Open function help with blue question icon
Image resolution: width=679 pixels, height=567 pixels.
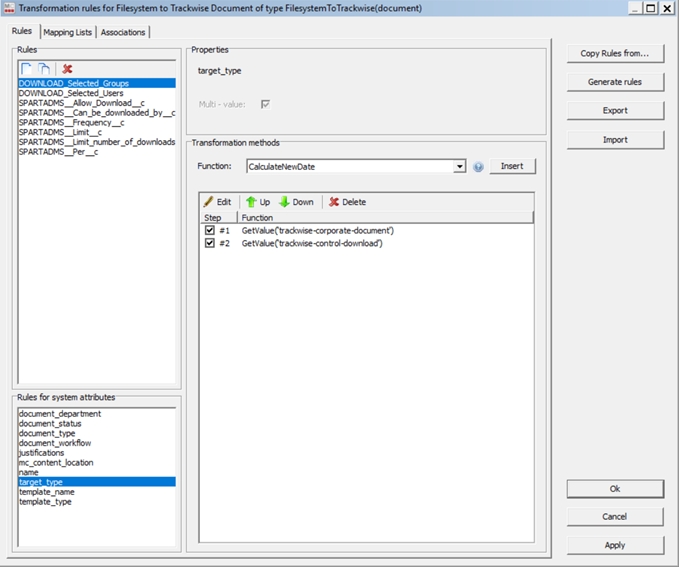478,166
